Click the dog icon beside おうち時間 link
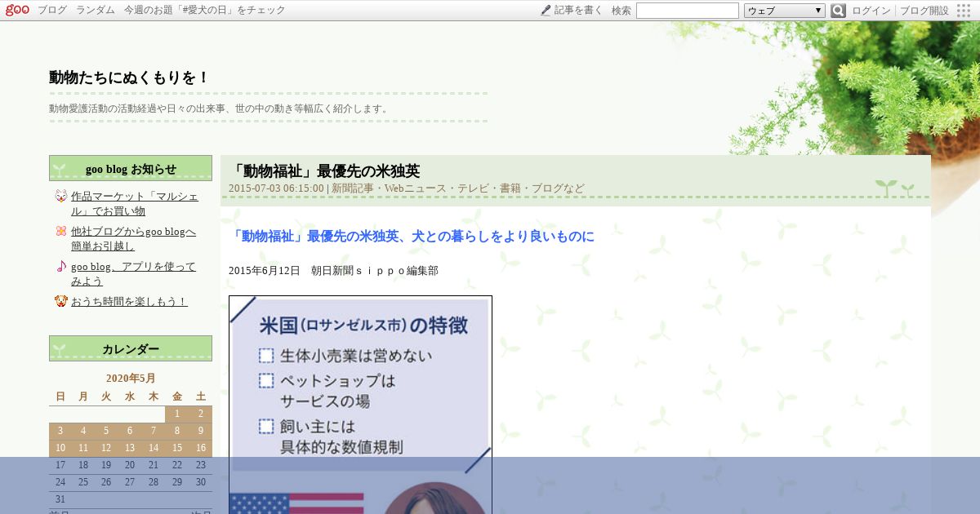The width and height of the screenshot is (980, 514). (x=61, y=301)
